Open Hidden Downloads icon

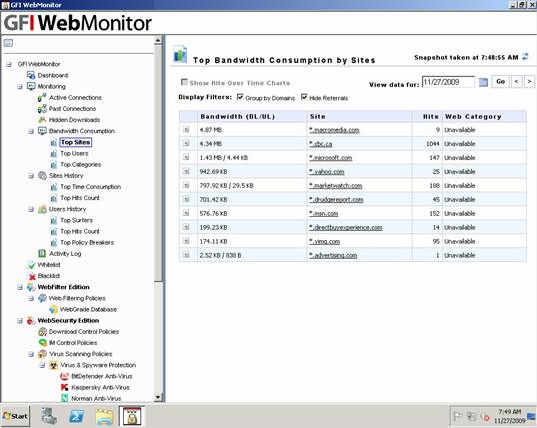click(x=42, y=120)
